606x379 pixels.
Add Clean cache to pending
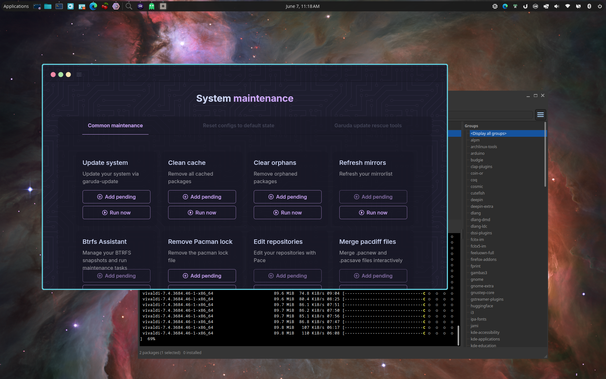[x=202, y=197]
